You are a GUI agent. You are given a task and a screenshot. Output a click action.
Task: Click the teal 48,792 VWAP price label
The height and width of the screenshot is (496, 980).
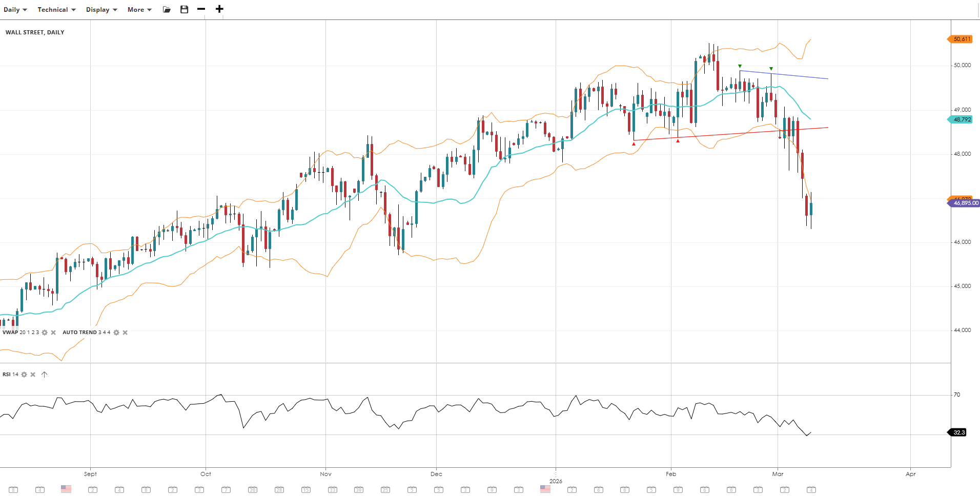pos(961,119)
